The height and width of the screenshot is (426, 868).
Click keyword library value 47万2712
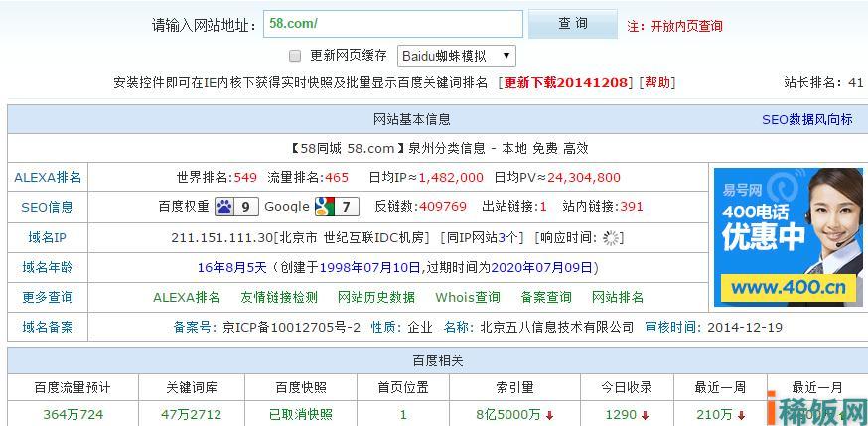[x=191, y=415]
